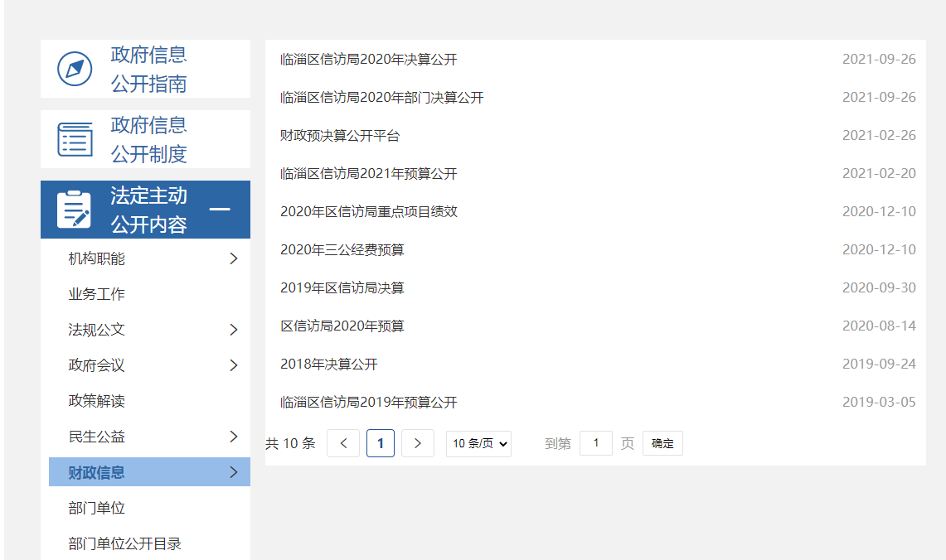Image resolution: width=946 pixels, height=560 pixels.
Task: Collapse 法定主动公开内容 using the minus icon
Action: 220,210
